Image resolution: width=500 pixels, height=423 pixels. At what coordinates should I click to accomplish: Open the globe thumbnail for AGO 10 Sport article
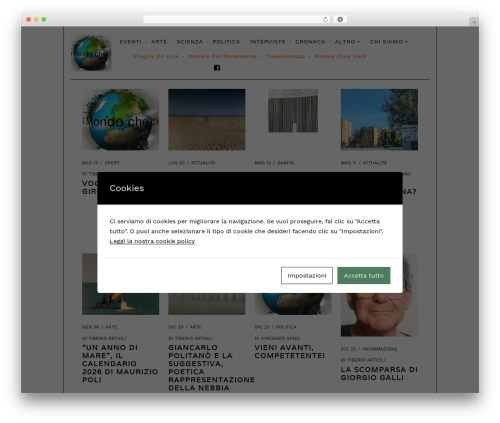click(x=120, y=119)
